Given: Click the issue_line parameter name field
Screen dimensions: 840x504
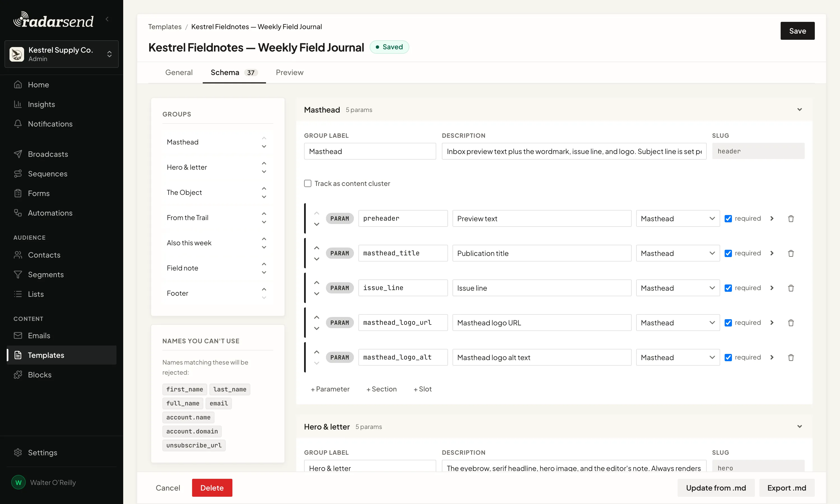Looking at the screenshot, I should pos(403,288).
